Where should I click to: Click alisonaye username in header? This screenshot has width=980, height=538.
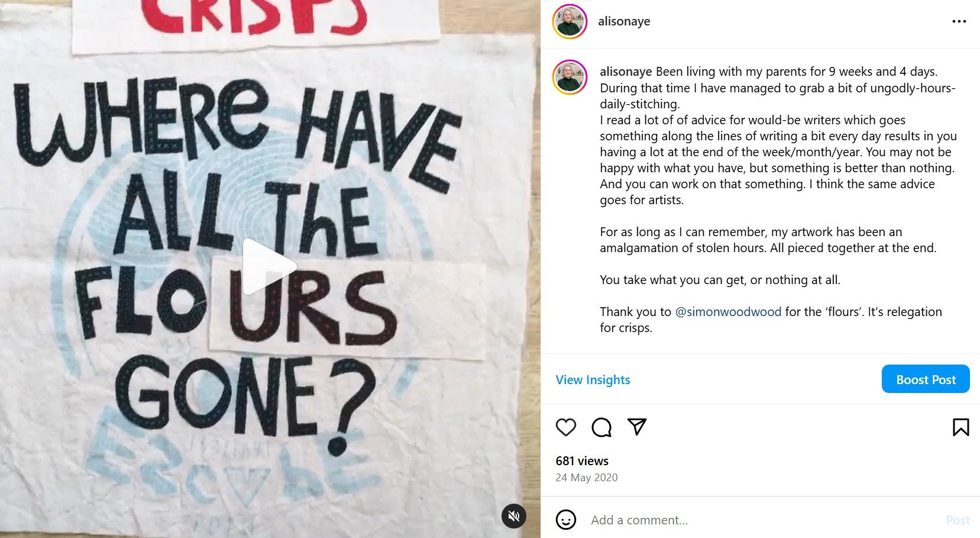[624, 21]
